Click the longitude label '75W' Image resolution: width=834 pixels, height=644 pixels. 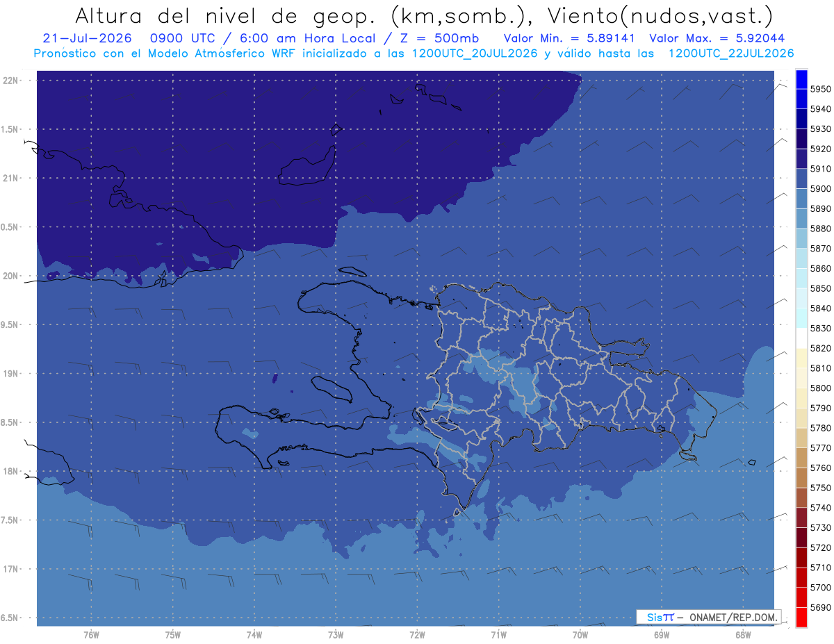(x=173, y=634)
